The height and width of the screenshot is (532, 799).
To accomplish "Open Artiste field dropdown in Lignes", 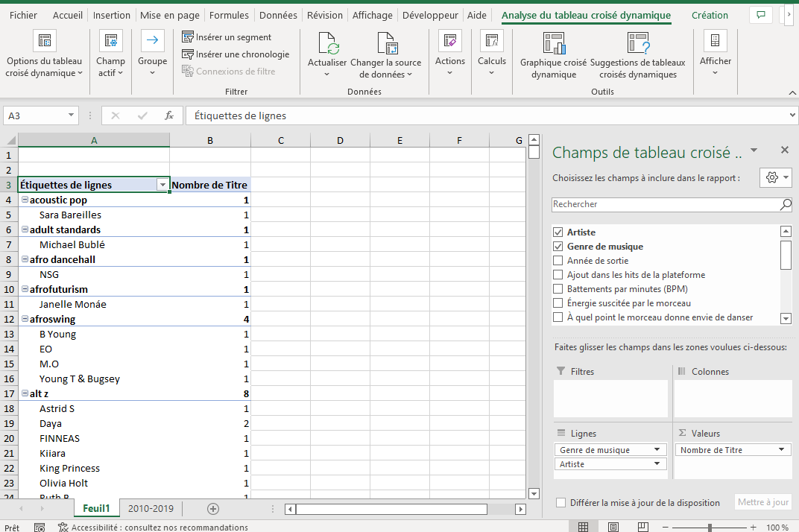I will pos(657,464).
